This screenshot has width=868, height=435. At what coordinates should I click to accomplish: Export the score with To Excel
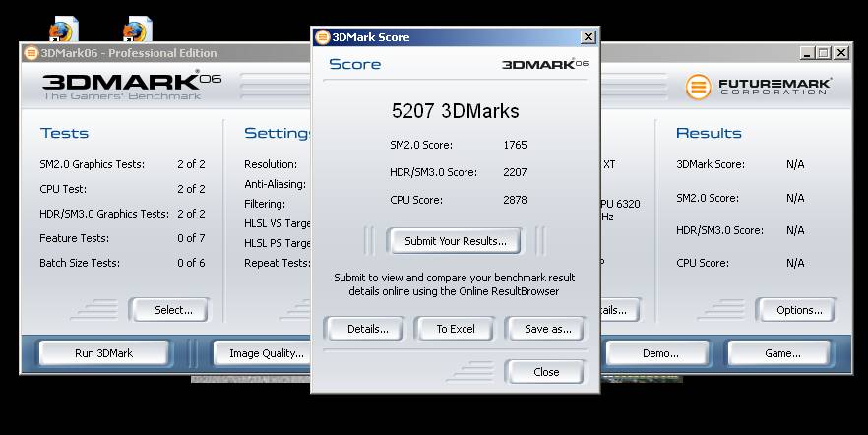tap(455, 329)
